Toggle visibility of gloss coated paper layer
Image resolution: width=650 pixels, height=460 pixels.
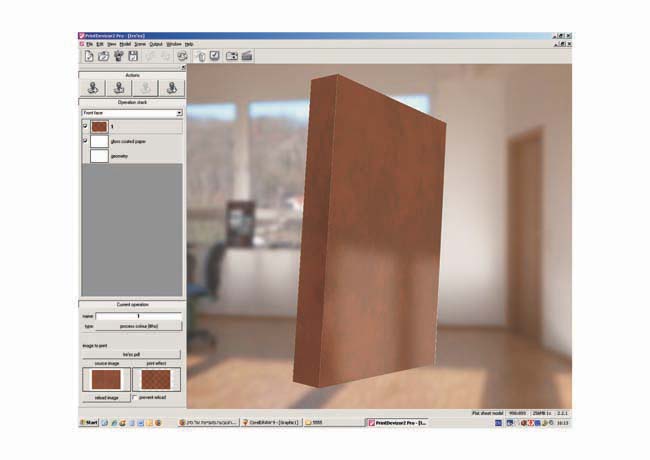(x=85, y=141)
